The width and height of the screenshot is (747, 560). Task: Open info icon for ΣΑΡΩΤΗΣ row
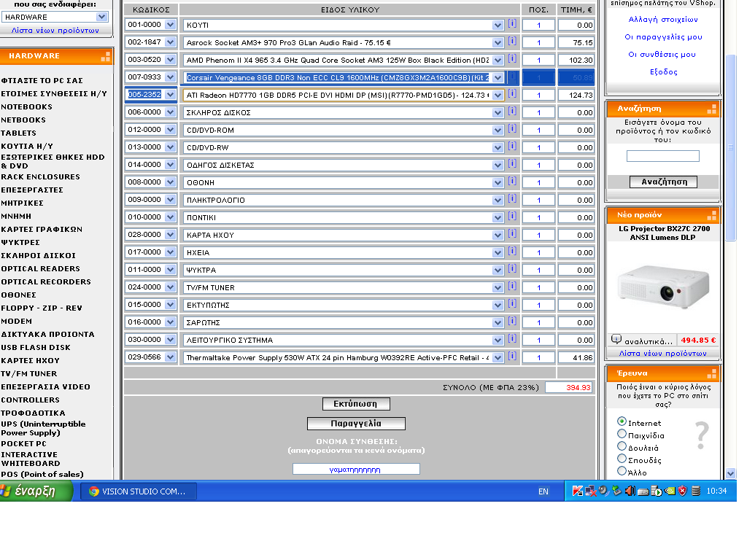coord(512,321)
